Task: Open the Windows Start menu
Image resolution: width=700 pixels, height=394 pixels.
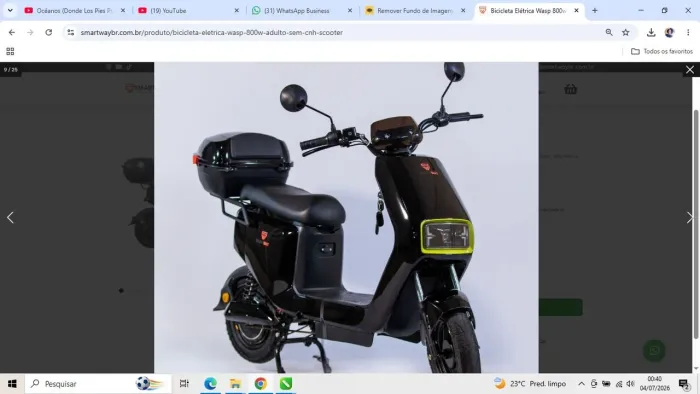Action: 12,384
